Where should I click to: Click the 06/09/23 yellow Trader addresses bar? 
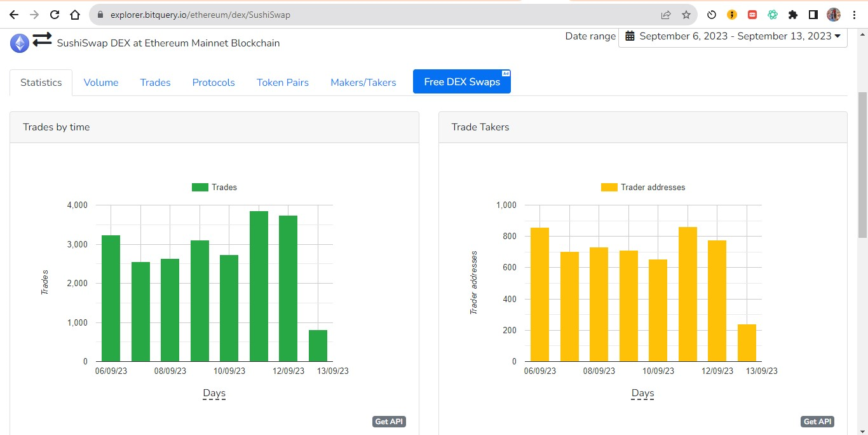[x=539, y=294]
